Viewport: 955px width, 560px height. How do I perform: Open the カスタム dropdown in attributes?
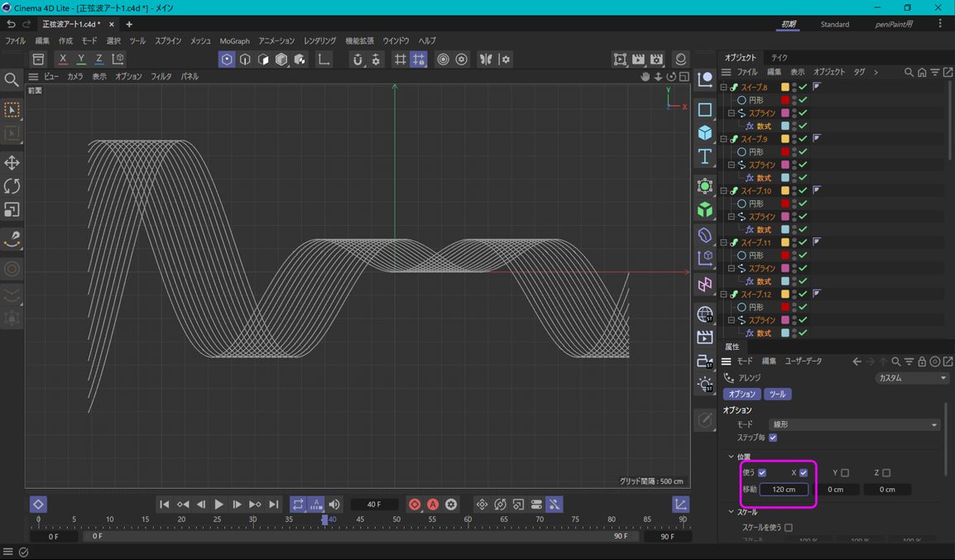pos(912,378)
